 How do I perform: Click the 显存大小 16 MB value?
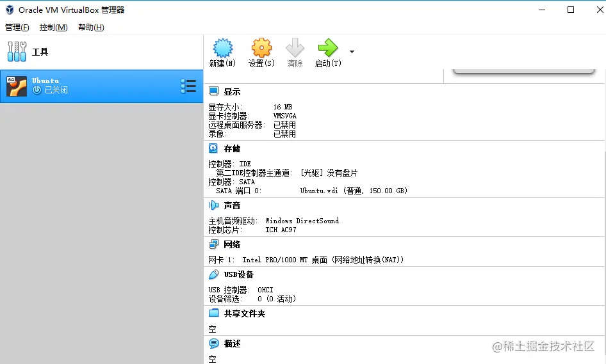(x=283, y=107)
